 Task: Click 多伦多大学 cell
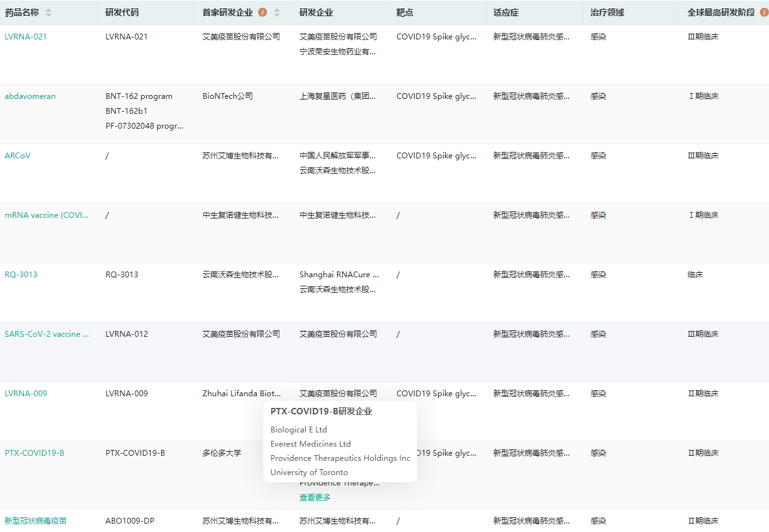click(x=222, y=452)
